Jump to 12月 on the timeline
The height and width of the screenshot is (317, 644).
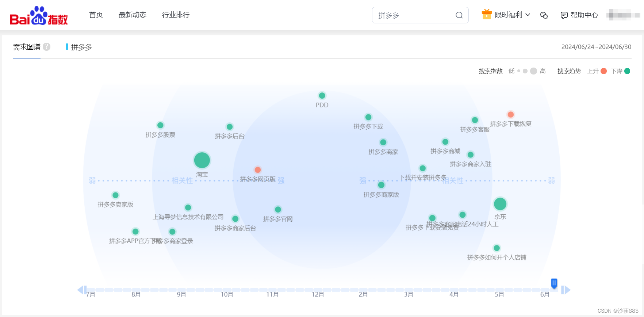318,294
